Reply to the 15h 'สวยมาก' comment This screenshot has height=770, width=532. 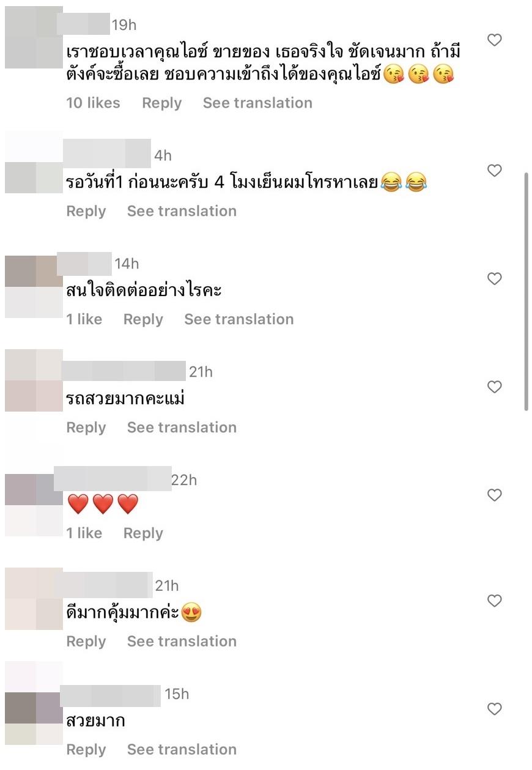(86, 750)
